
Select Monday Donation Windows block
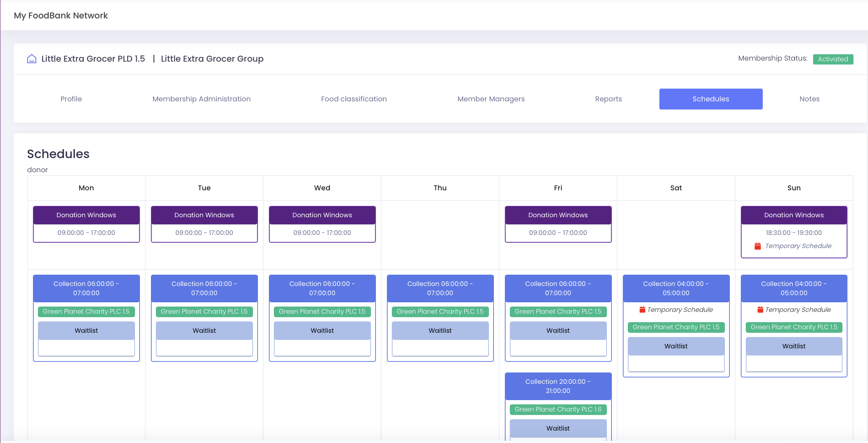point(86,215)
